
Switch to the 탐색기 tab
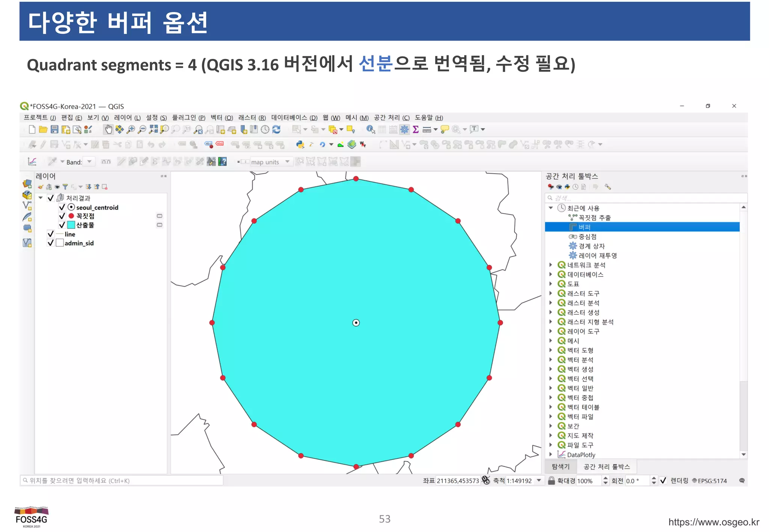point(561,467)
